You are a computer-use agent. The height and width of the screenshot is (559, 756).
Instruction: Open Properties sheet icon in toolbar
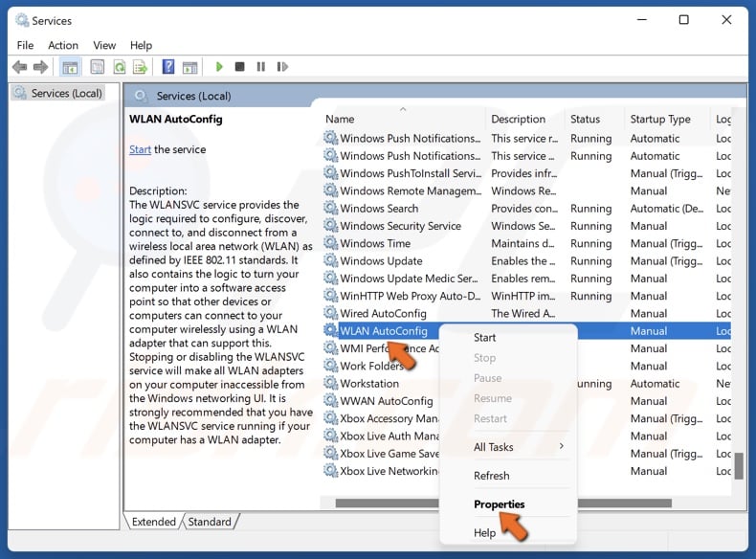(x=98, y=67)
